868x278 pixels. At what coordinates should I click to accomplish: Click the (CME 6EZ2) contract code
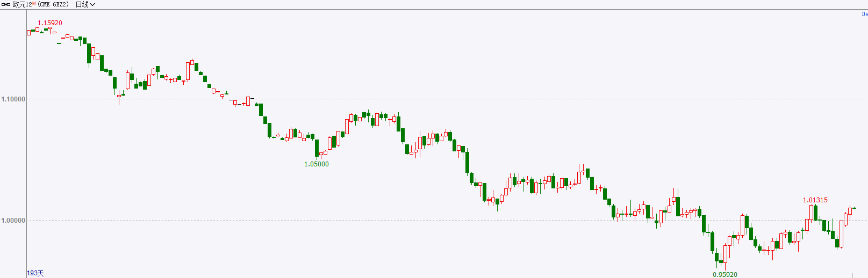click(53, 4)
